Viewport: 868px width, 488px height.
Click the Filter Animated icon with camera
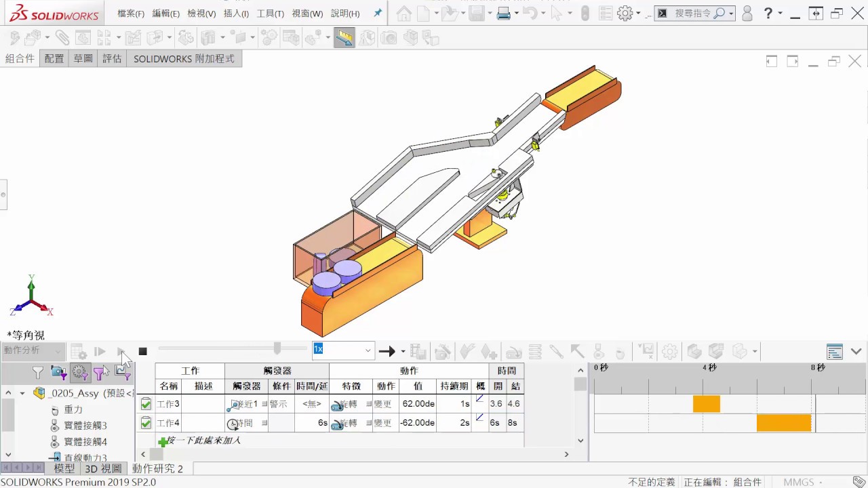point(58,372)
